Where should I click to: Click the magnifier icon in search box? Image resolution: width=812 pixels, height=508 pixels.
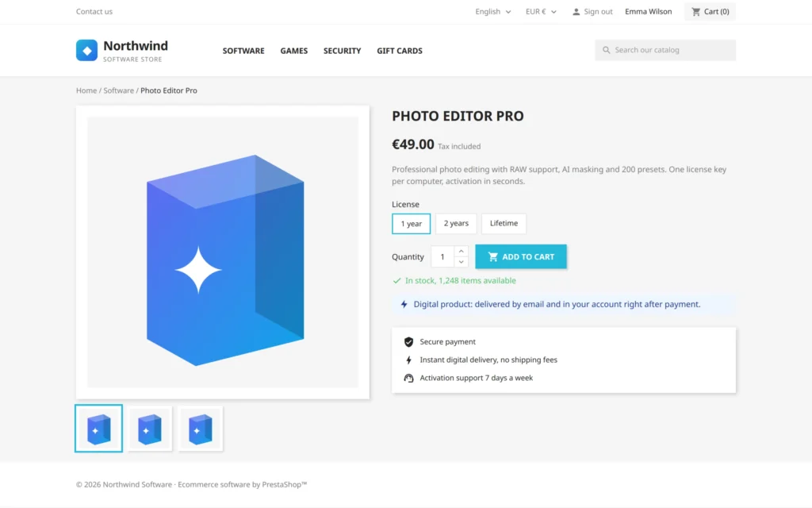tap(606, 50)
